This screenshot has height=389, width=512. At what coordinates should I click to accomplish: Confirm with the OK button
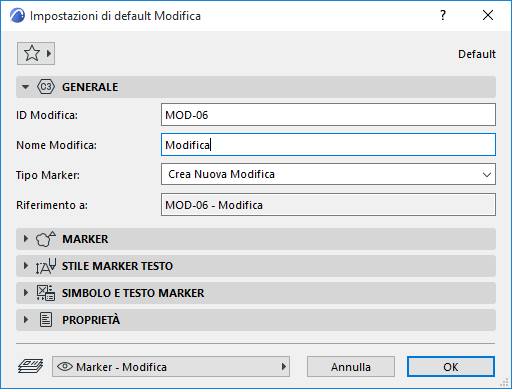click(451, 367)
